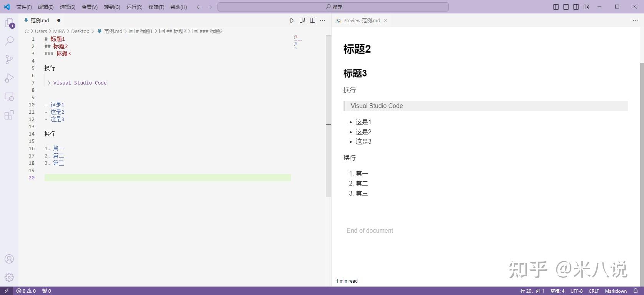Open editor More Actions ellipsis
The image size is (644, 295).
pyautogui.click(x=322, y=20)
